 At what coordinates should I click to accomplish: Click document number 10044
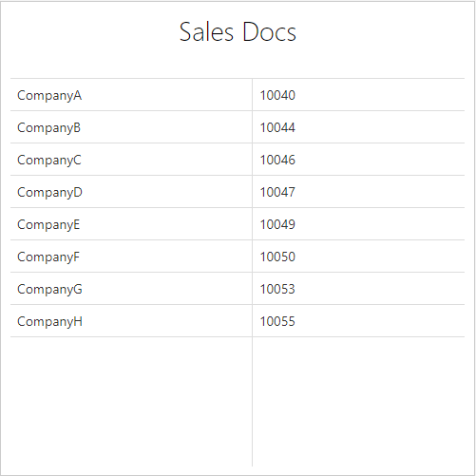pos(277,127)
